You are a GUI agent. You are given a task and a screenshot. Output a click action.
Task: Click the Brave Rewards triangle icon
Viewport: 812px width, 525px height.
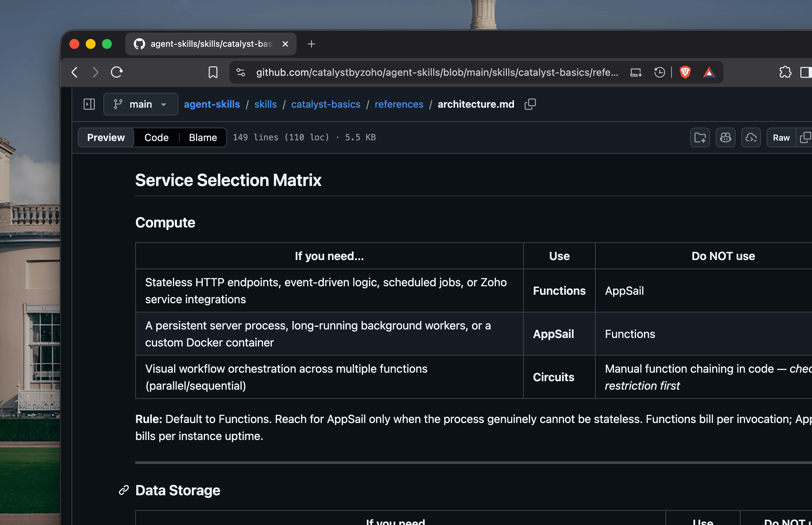pos(709,72)
